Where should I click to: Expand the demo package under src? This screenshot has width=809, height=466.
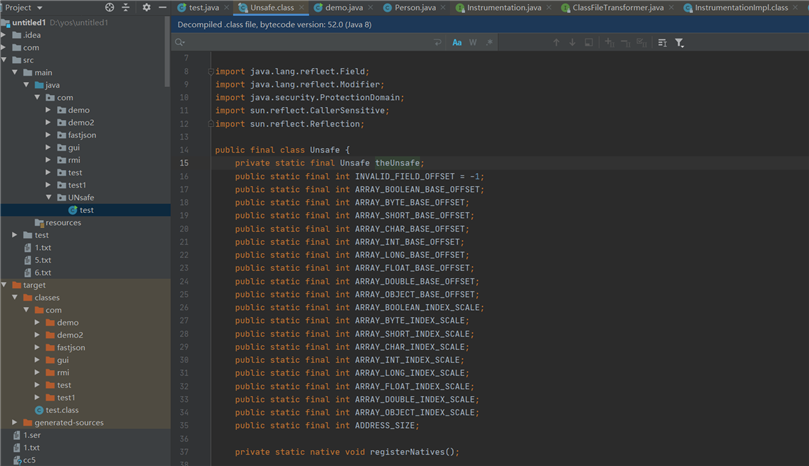tap(48, 110)
